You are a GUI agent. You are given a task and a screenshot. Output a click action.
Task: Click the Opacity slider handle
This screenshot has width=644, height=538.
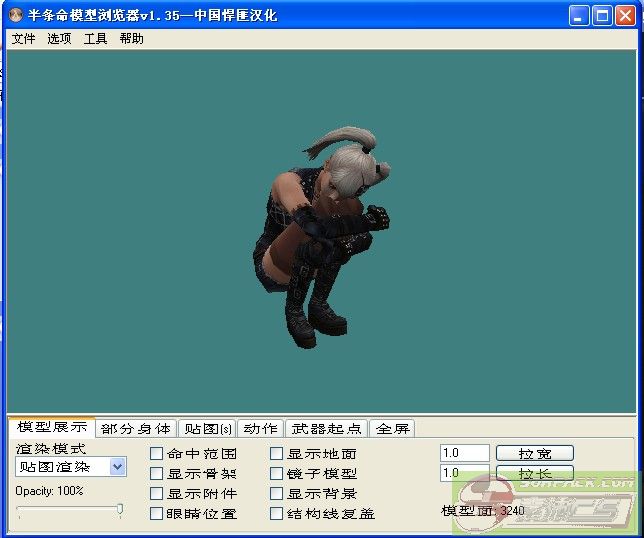point(120,509)
